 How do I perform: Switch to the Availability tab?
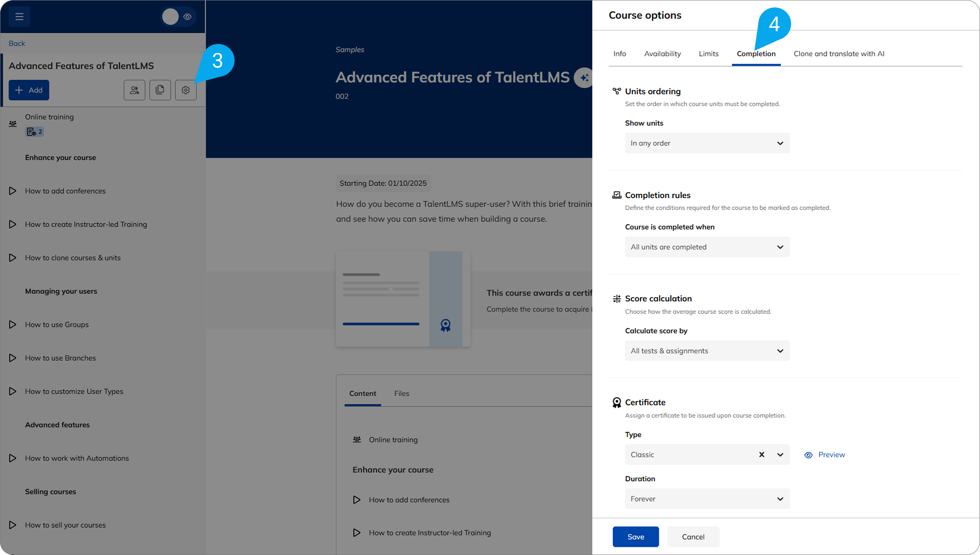(662, 54)
